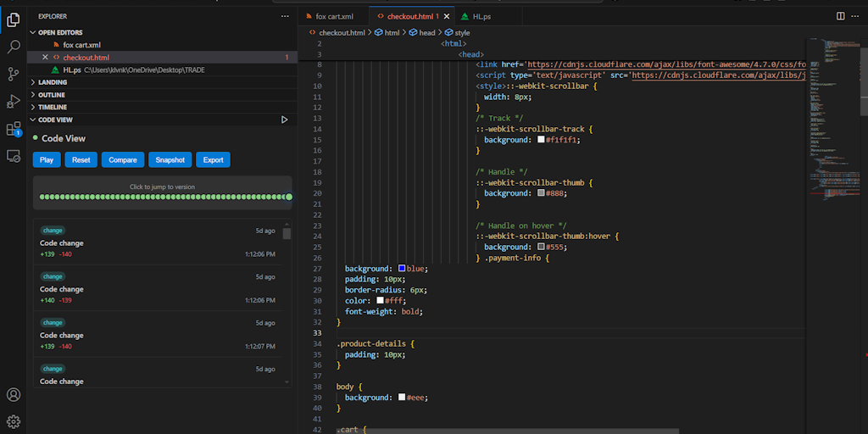Open the Search view in activity bar
Viewport: 868px width, 434px height.
[14, 47]
